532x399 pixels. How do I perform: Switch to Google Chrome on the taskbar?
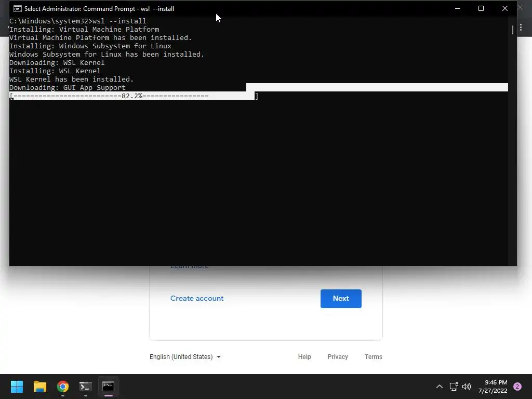coord(63,387)
